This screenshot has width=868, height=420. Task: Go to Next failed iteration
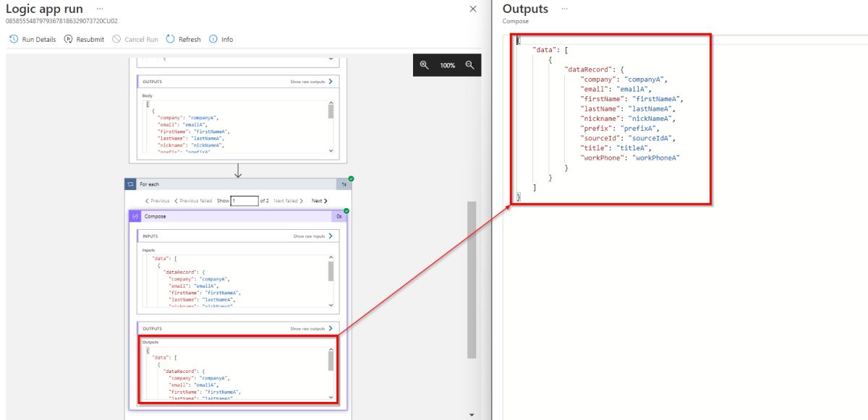point(289,201)
